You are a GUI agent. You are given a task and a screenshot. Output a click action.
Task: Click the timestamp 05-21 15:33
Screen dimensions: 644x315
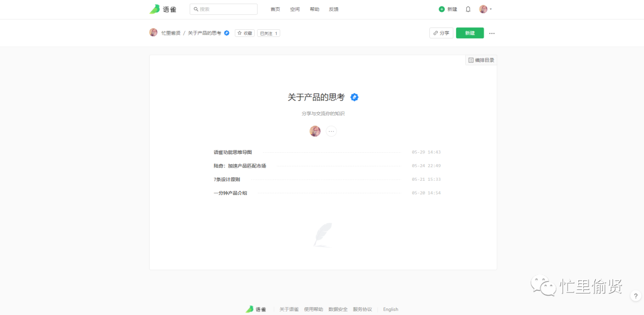(426, 179)
